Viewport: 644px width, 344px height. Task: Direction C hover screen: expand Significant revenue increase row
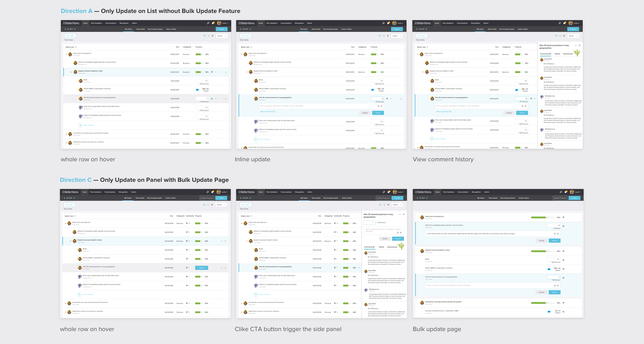(66, 312)
